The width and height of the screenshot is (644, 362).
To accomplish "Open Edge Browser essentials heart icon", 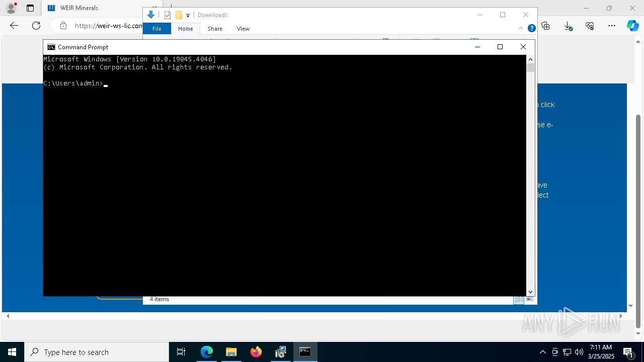I will tap(590, 26).
